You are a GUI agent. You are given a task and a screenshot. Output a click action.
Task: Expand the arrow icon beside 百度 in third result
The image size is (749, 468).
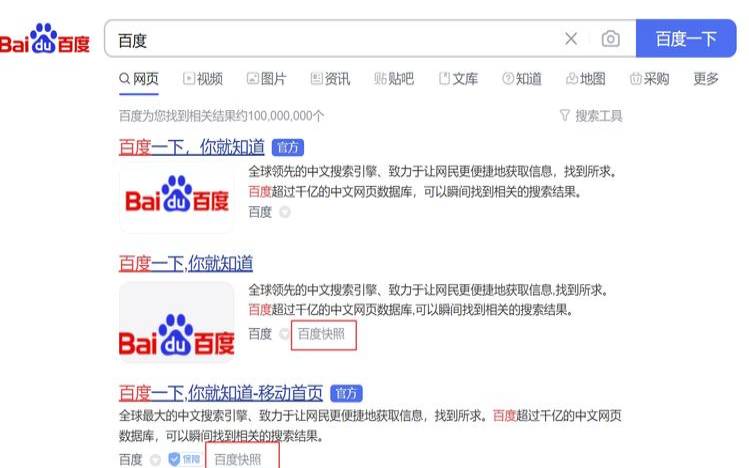click(155, 460)
